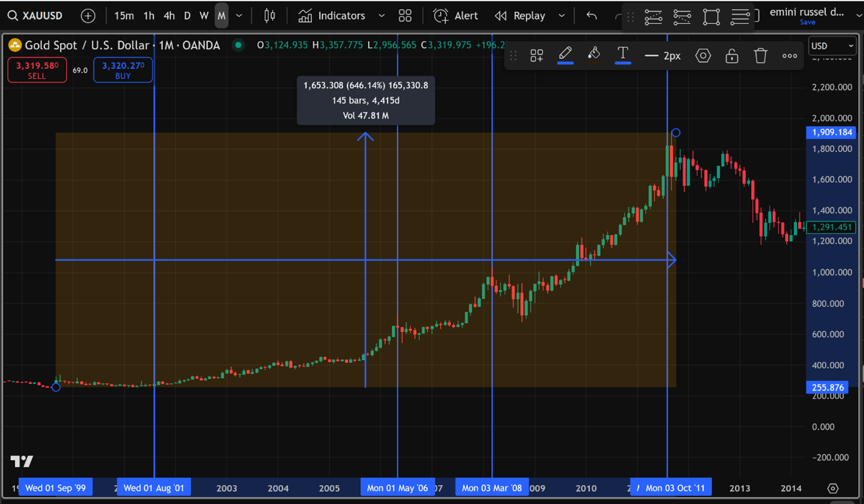Open the text color T picker
The height and width of the screenshot is (504, 864).
coord(623,55)
